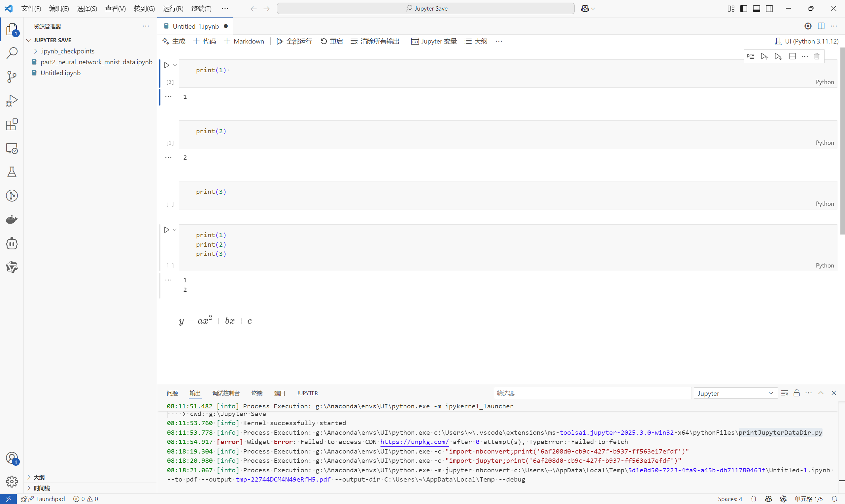Open Run and Debug view

[x=12, y=101]
